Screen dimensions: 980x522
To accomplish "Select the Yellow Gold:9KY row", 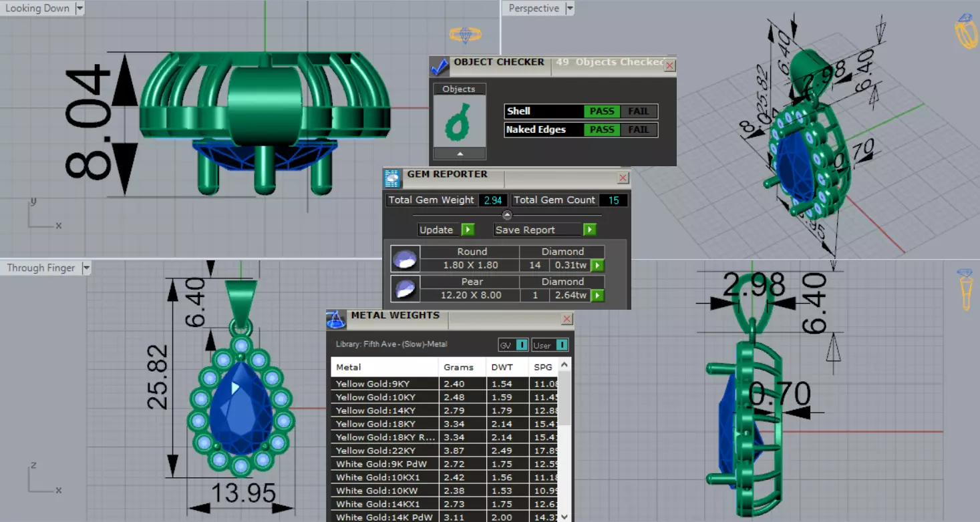I will pos(444,384).
